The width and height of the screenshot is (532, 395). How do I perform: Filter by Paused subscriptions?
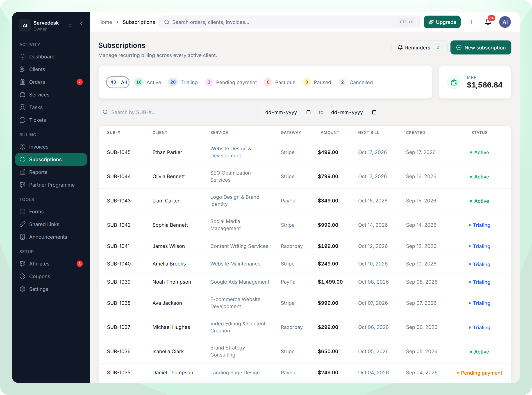pos(317,82)
